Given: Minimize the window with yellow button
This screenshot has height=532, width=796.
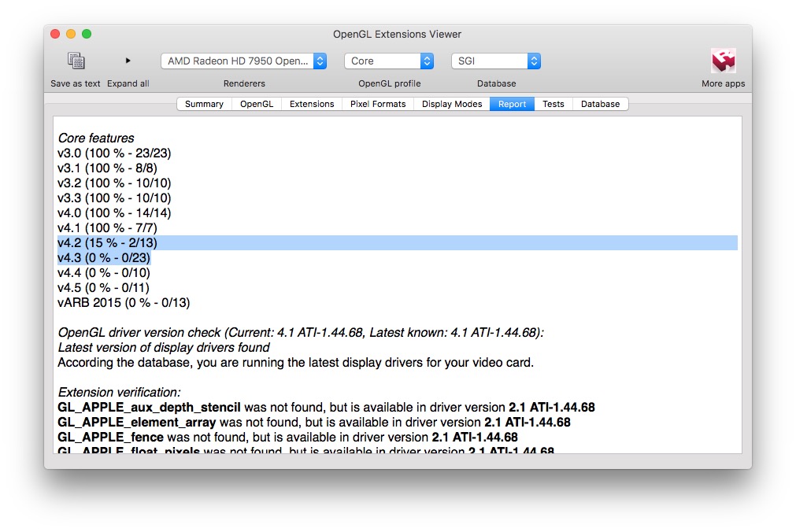Looking at the screenshot, I should 71,34.
